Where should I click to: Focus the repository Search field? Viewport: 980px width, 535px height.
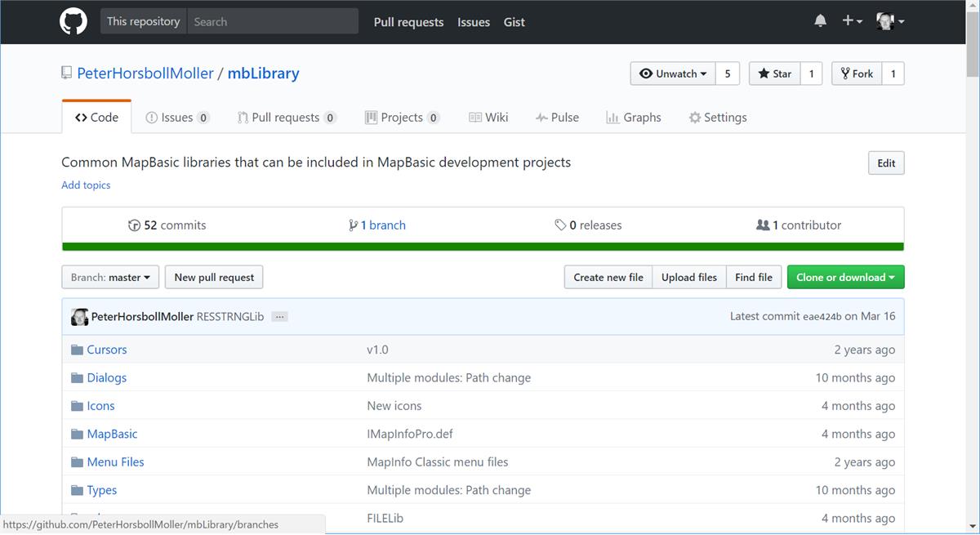(273, 22)
